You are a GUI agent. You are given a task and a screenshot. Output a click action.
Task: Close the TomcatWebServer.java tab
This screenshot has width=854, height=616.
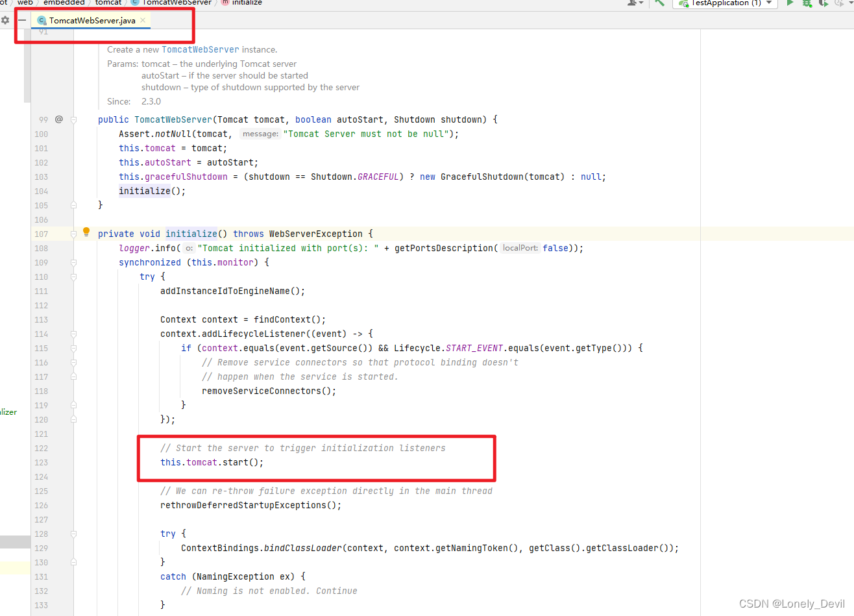click(x=143, y=20)
